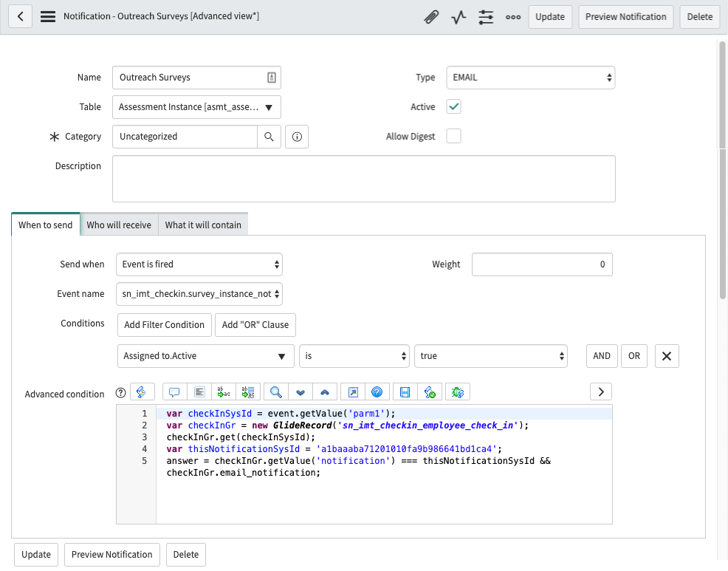Start search in script editor
Screen dimensions: 728x571
[276, 392]
